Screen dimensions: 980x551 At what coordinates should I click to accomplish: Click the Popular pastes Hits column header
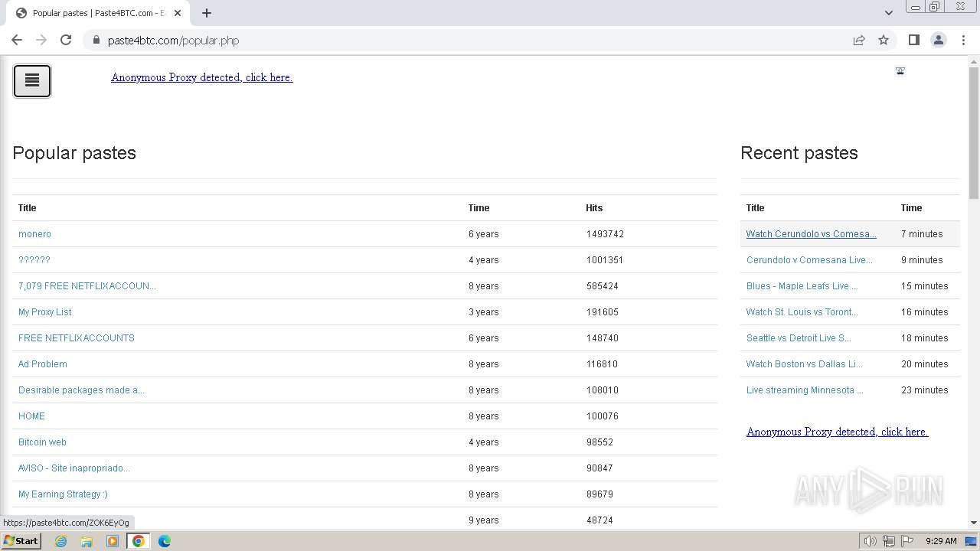(x=594, y=208)
